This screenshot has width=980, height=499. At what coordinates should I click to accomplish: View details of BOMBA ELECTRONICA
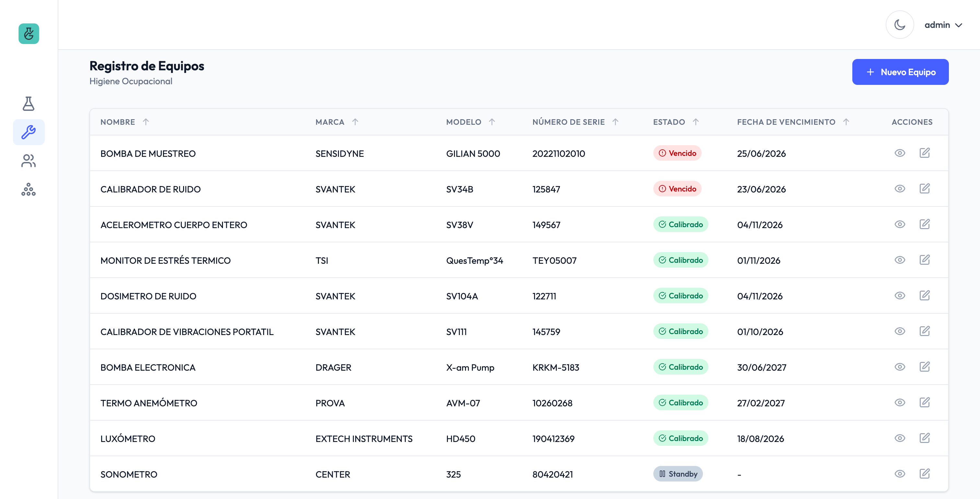coord(899,367)
